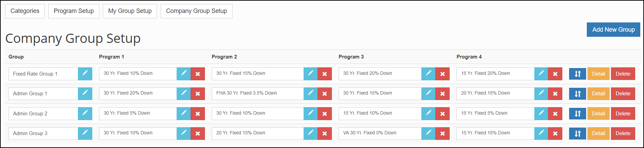Open Detail for Admin Group 1
Screen dimensions: 644x148
coord(598,94)
